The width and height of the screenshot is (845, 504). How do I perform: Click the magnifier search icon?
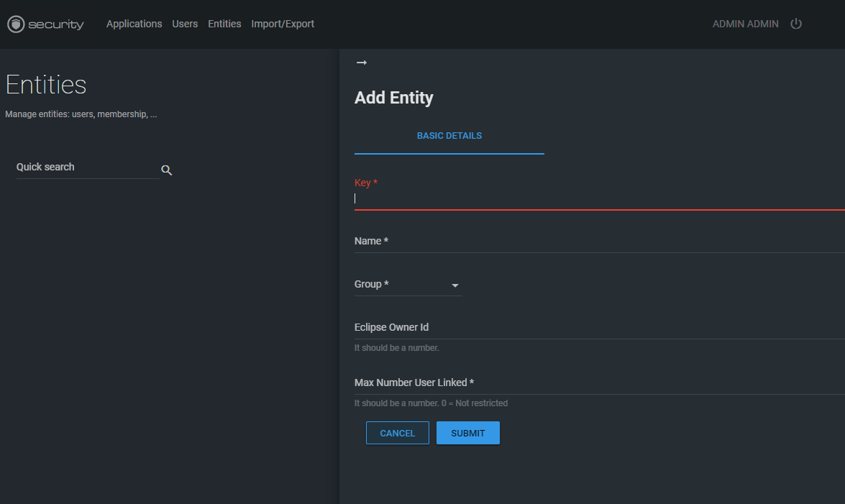[166, 170]
